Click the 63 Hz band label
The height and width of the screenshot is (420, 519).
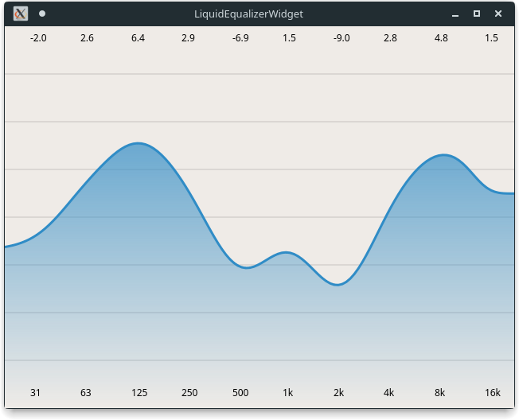(86, 392)
